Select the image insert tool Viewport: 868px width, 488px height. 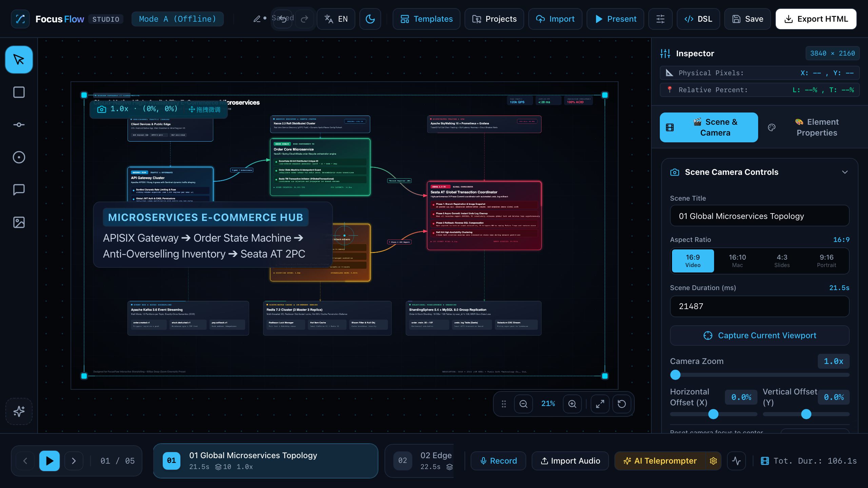19,222
